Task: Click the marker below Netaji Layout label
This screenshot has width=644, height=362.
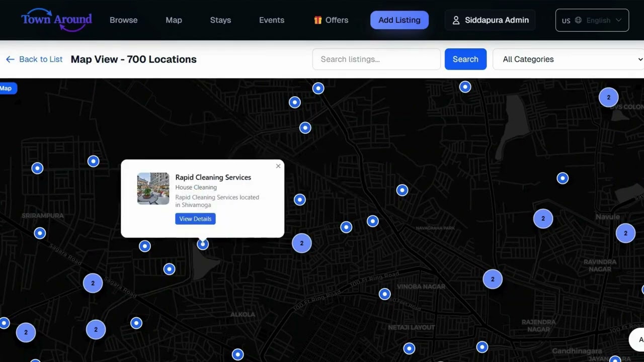Action: point(409,348)
